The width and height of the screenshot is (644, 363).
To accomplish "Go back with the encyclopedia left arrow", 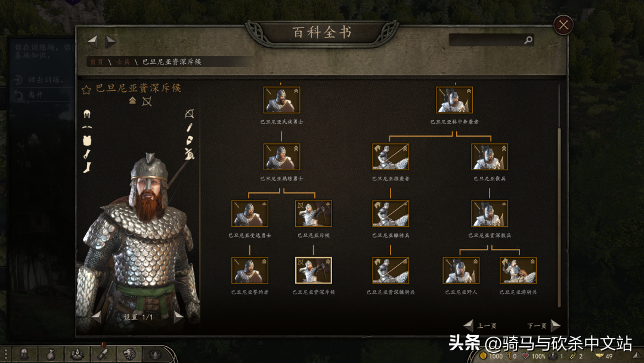I will point(93,41).
